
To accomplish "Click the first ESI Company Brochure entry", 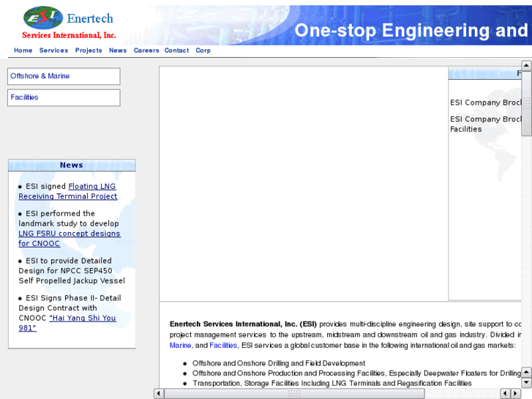I will click(x=485, y=102).
